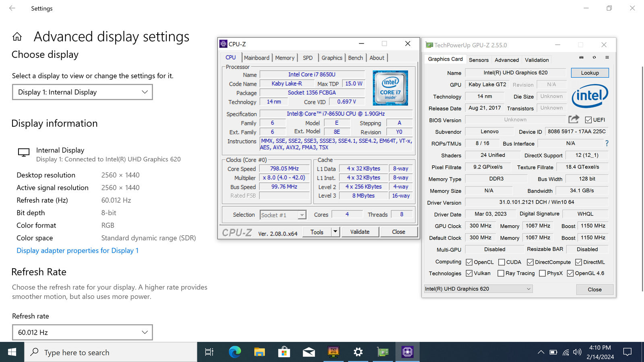The height and width of the screenshot is (362, 644).
Task: Open the Display 1: Internal Display dropdown
Action: coord(83,92)
